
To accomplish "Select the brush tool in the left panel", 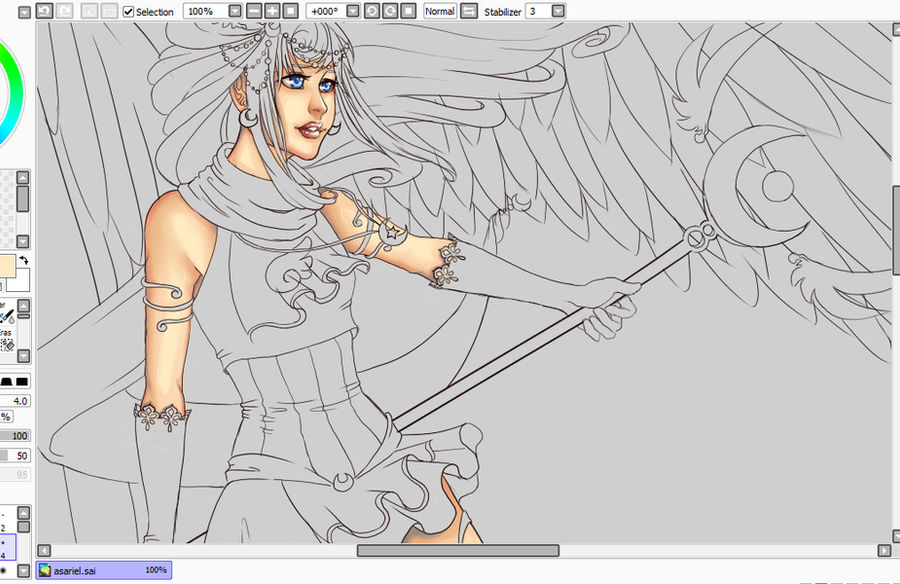I will tap(8, 316).
